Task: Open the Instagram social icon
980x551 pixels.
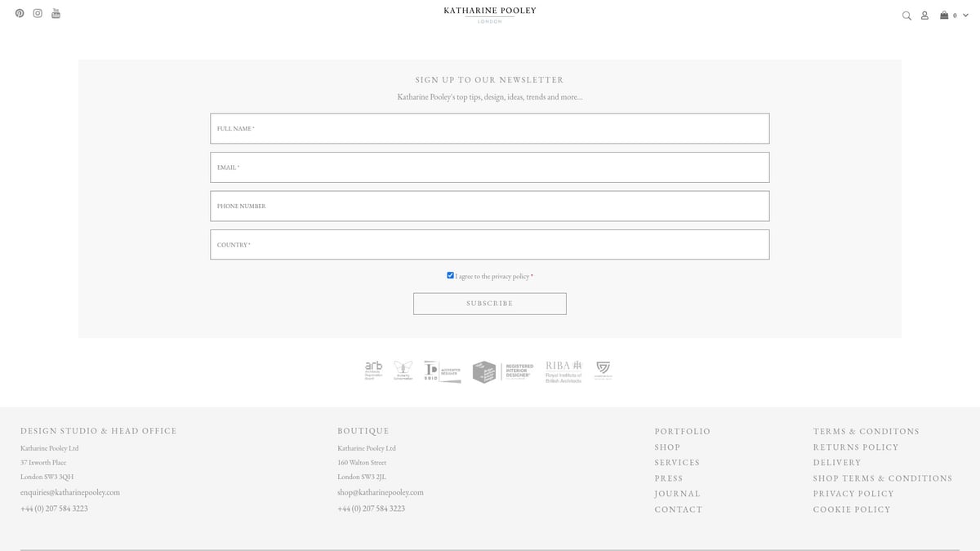Action: pyautogui.click(x=38, y=13)
